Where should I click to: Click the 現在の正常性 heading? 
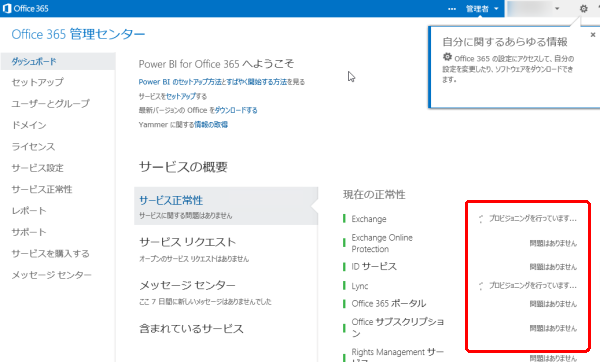(374, 194)
